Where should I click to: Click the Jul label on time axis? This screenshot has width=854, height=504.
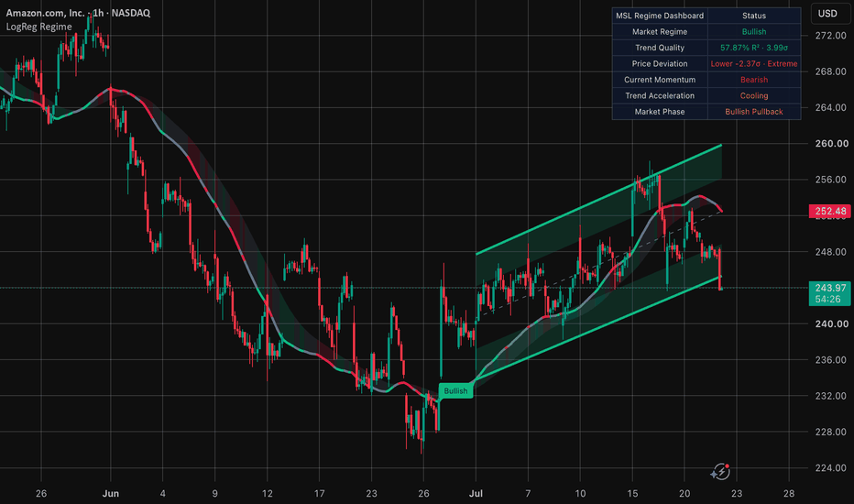[476, 494]
